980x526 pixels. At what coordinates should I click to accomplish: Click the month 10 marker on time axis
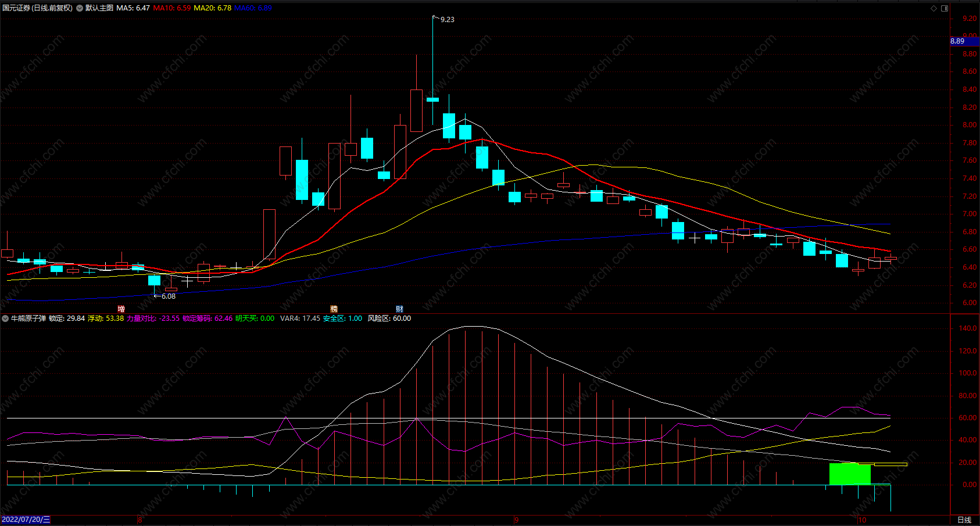[x=862, y=520]
